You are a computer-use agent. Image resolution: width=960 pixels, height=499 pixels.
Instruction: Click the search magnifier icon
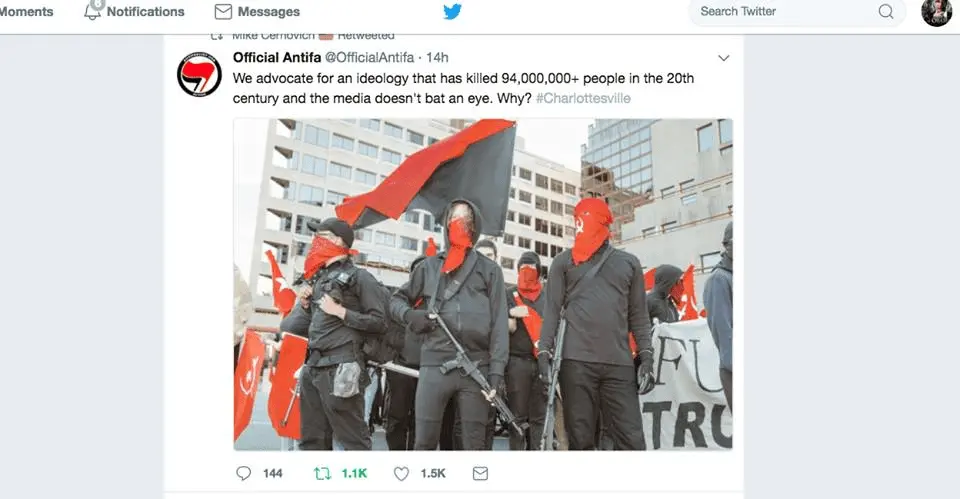885,11
